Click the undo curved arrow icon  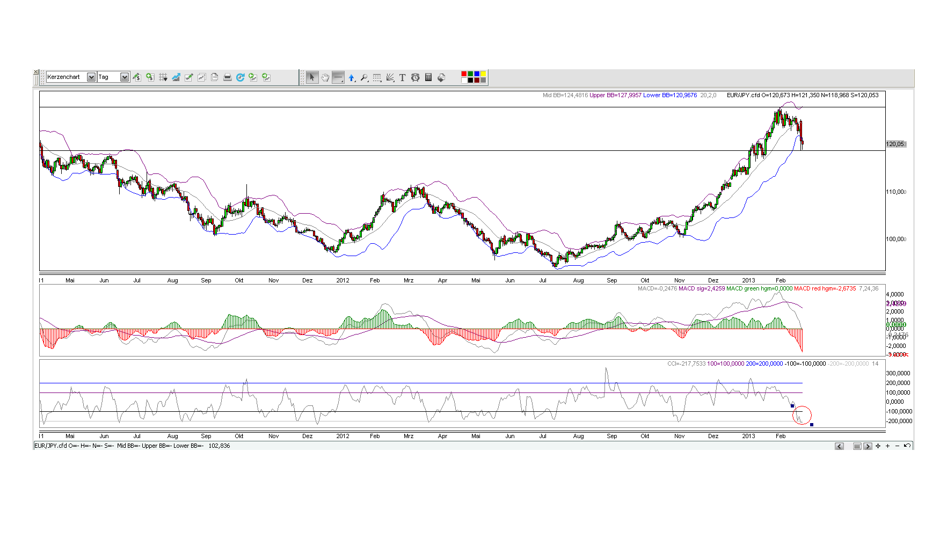[907, 446]
